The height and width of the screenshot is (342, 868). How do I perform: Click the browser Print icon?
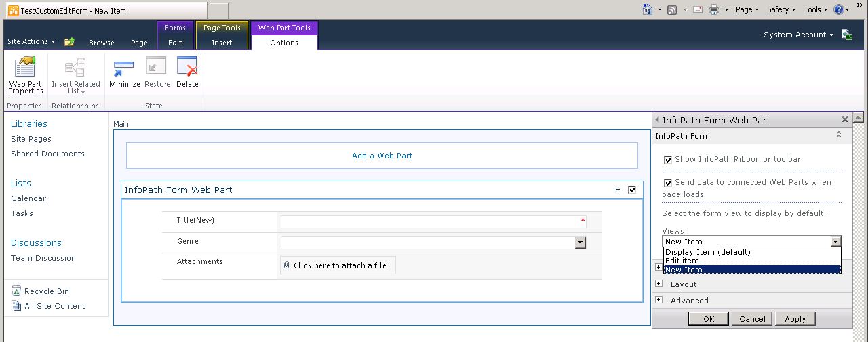click(713, 9)
